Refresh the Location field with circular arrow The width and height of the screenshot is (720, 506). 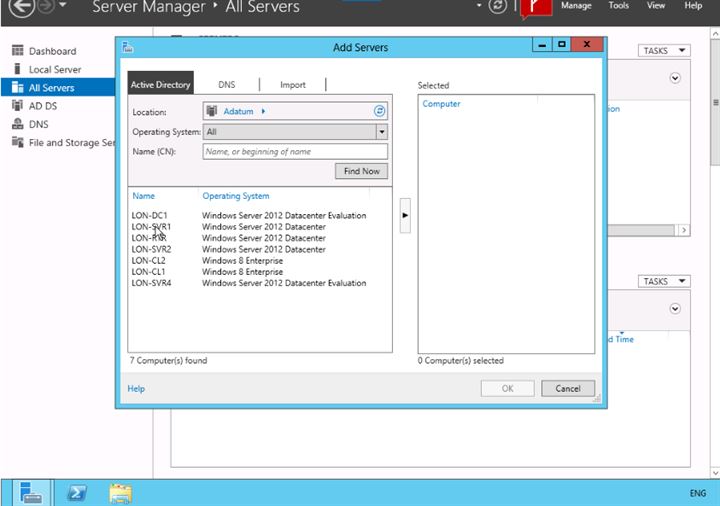(x=379, y=111)
